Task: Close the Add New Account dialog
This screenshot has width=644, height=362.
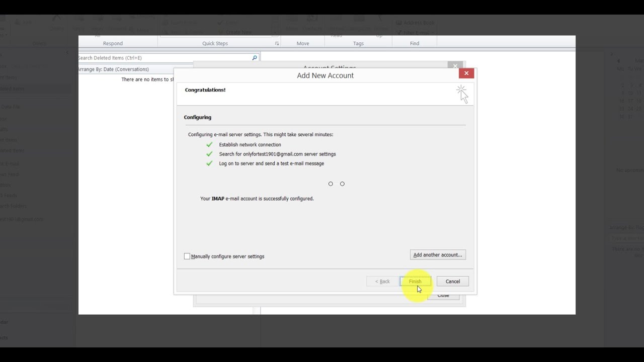Action: coord(466,73)
